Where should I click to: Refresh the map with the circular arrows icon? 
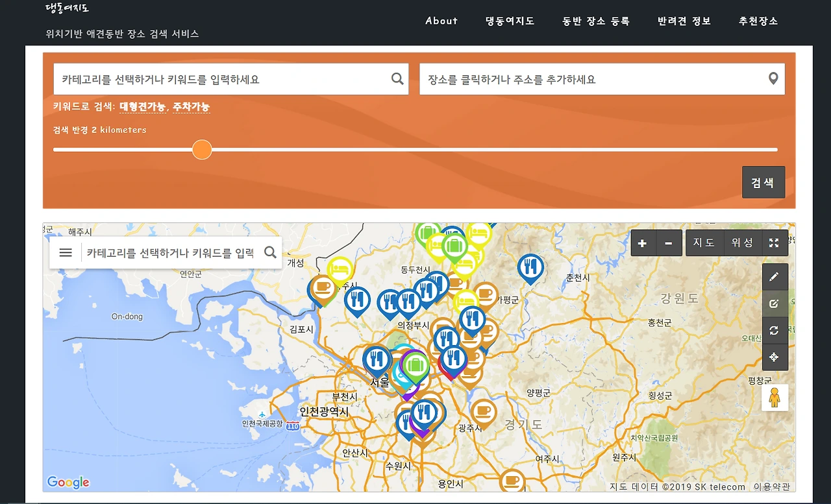pyautogui.click(x=774, y=330)
